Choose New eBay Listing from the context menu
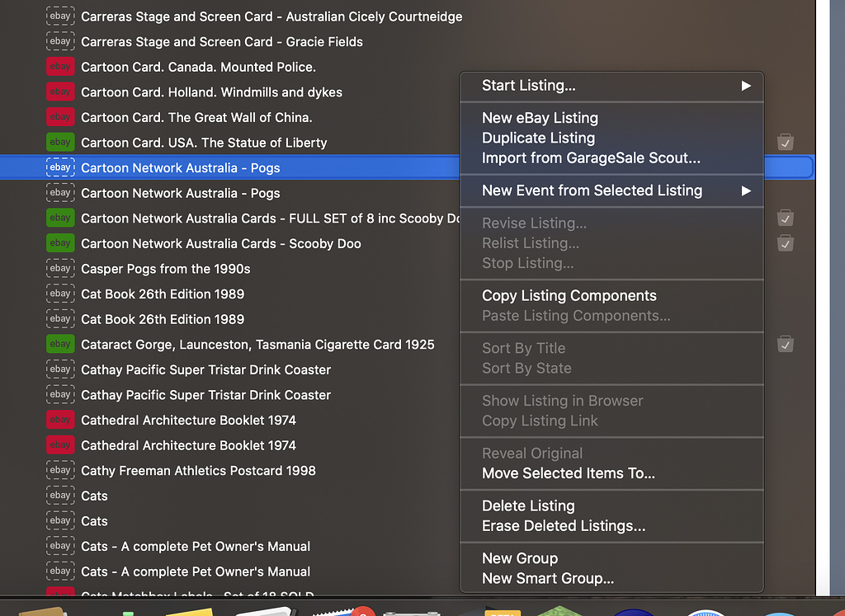 point(540,118)
